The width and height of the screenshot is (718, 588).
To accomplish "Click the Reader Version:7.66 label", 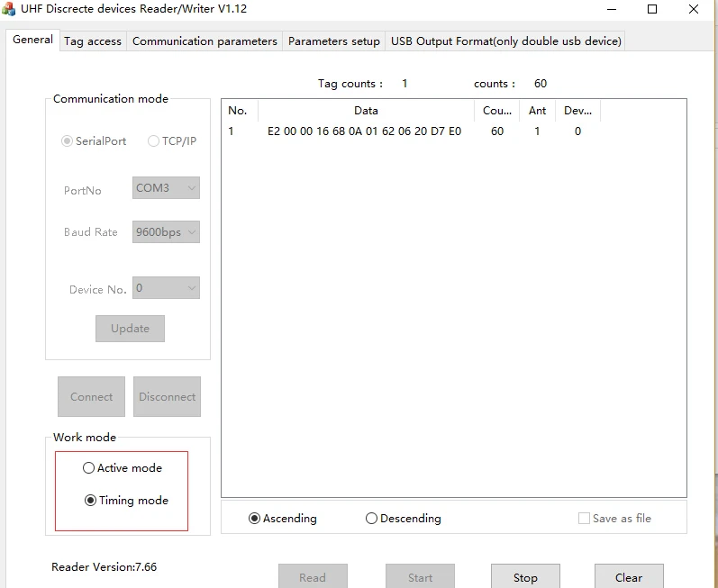I will (x=104, y=567).
